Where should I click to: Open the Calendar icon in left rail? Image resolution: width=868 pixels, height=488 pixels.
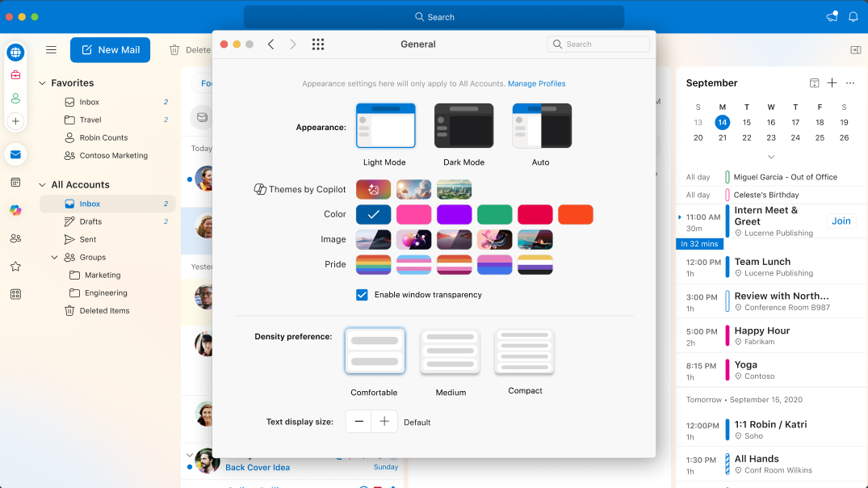pos(15,183)
